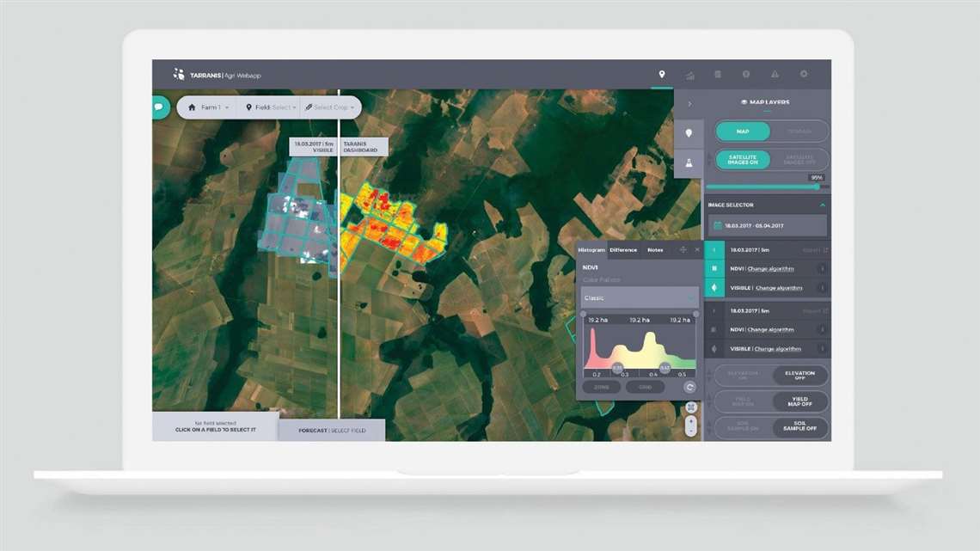Switch to the Histogram tab
980x551 pixels.
[591, 250]
